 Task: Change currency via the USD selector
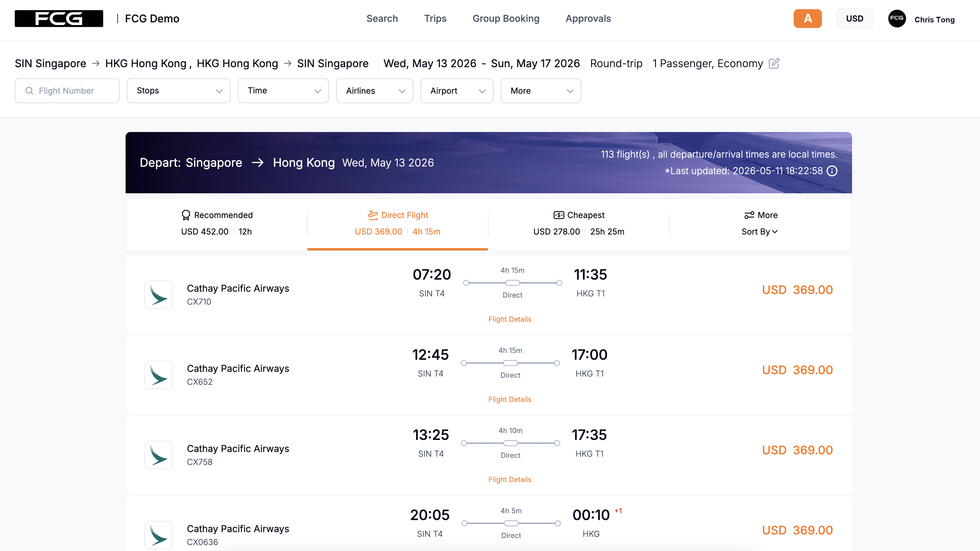pos(854,18)
